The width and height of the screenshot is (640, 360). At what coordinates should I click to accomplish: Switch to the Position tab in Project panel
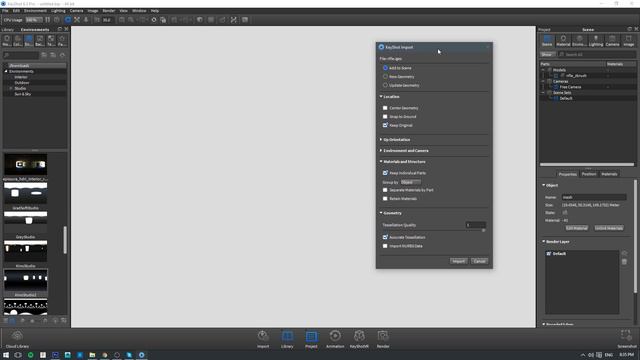(589, 174)
